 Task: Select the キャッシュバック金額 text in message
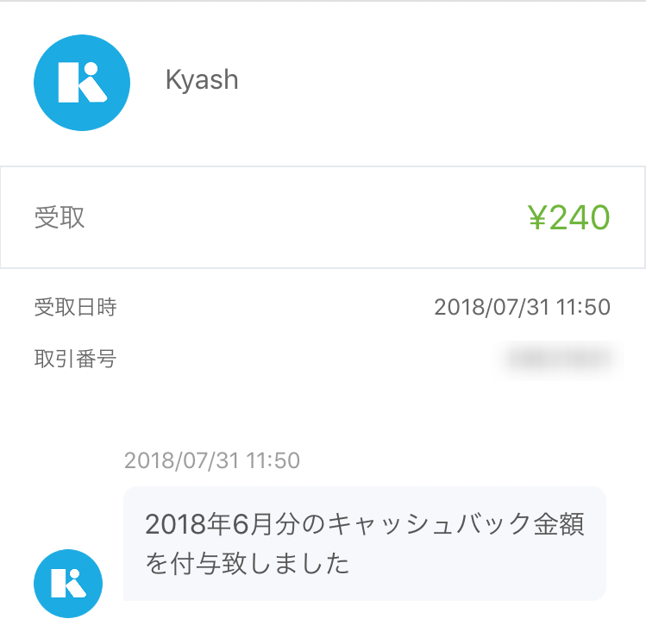(x=456, y=524)
